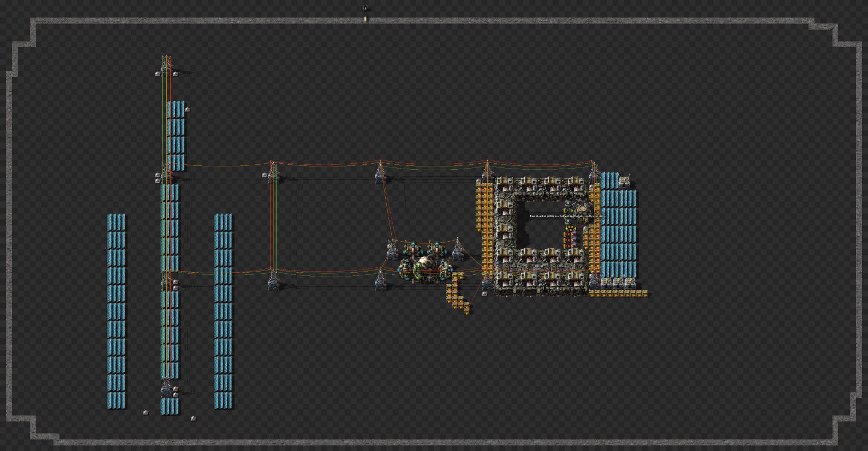Click the grey box right of the bottom solar stub
Viewport: 868px width, 451px height.
(193, 418)
